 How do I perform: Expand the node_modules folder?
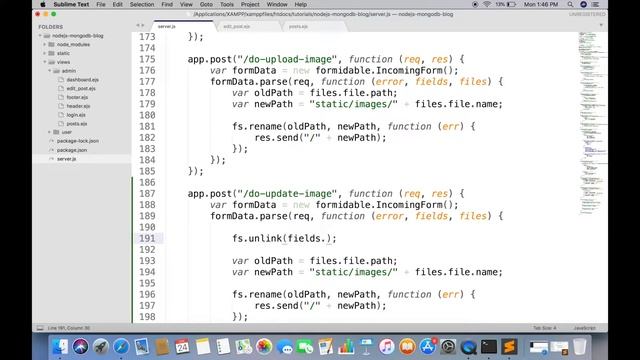(x=45, y=44)
